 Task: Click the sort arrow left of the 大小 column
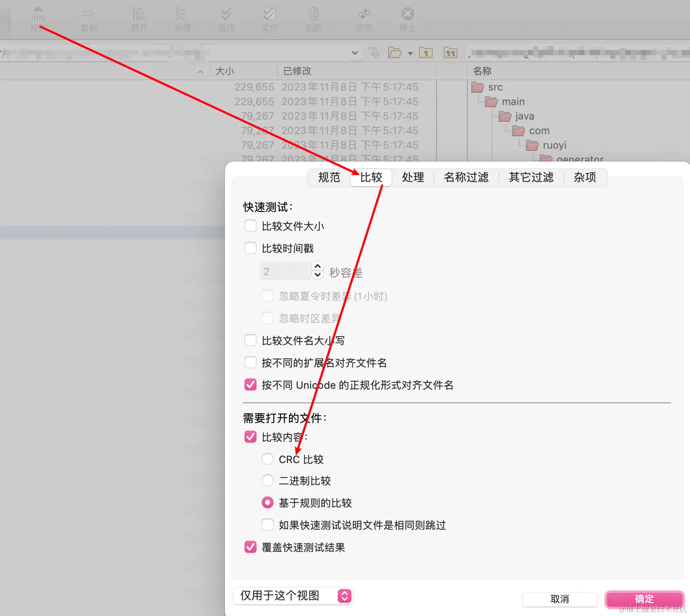point(200,71)
